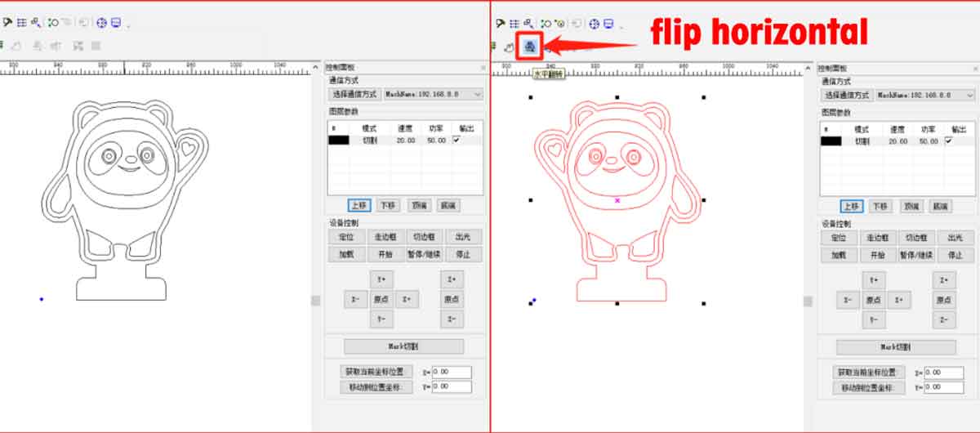This screenshot has width=980, height=433.
Task: Click the black layer color swatch, right window
Action: click(x=831, y=141)
